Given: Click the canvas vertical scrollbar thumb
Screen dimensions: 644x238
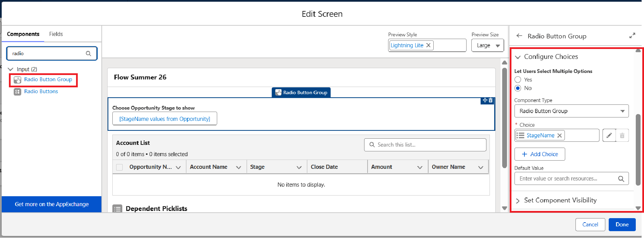Looking at the screenshot, I should pyautogui.click(x=504, y=118).
